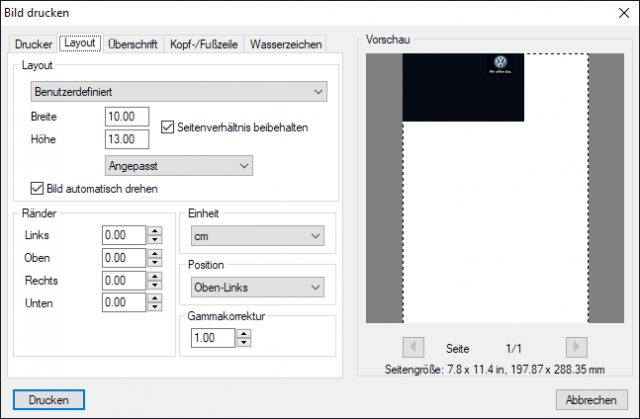Switch to the Drucker tab
Image resolution: width=640 pixels, height=419 pixels.
tap(33, 44)
